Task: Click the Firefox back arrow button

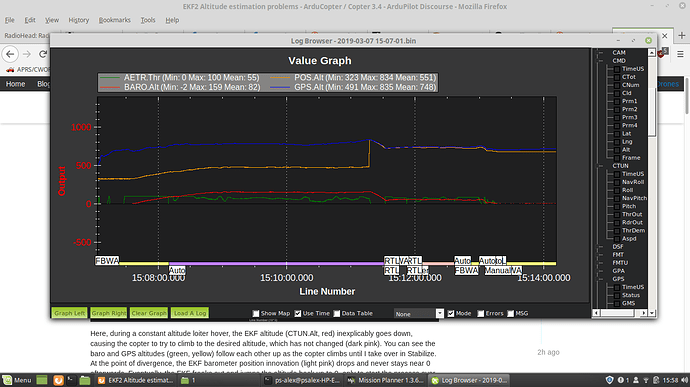Action: click(10, 54)
